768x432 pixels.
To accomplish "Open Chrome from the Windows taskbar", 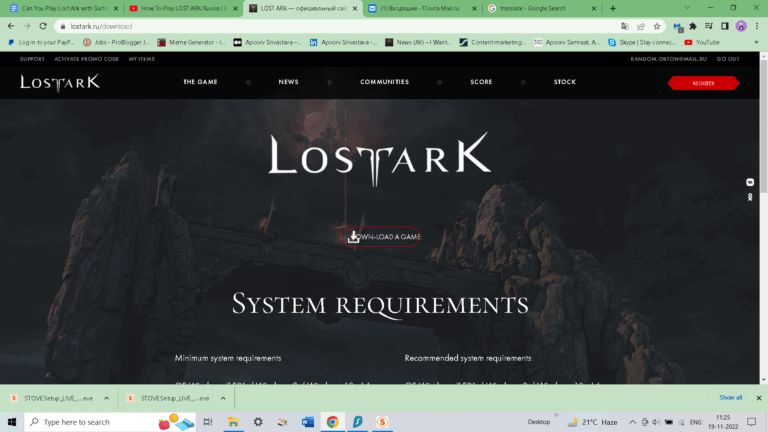I will [332, 422].
